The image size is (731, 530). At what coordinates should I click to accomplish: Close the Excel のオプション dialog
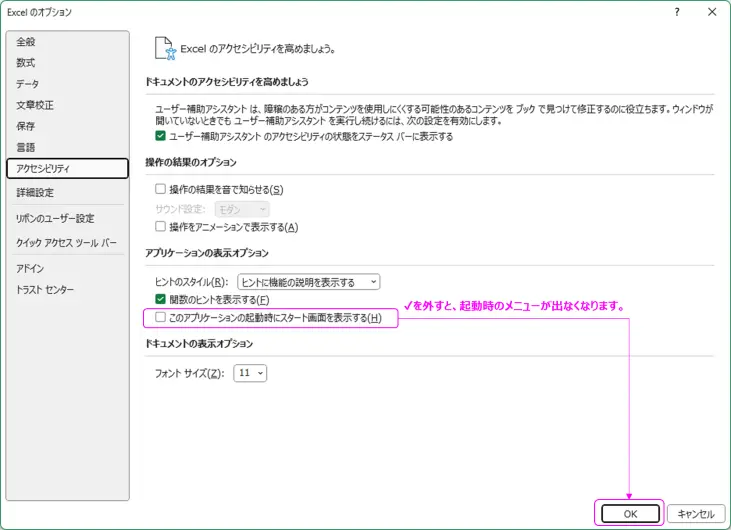click(x=712, y=12)
